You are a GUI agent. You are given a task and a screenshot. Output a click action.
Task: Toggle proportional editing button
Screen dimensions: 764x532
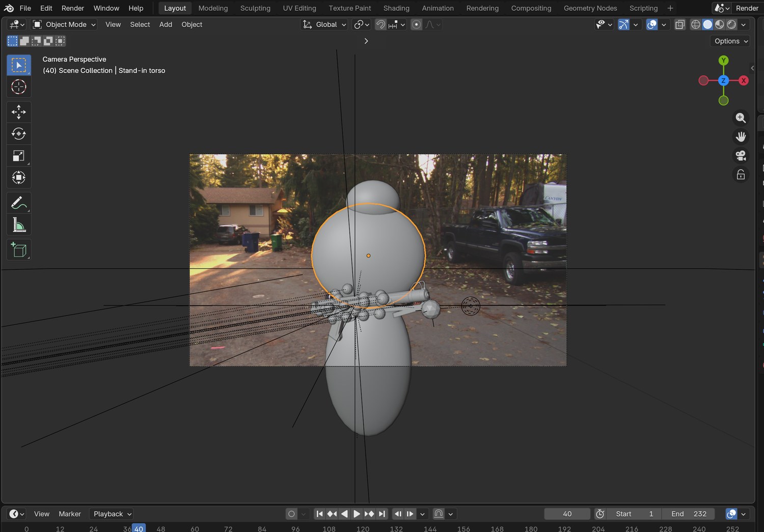point(416,24)
